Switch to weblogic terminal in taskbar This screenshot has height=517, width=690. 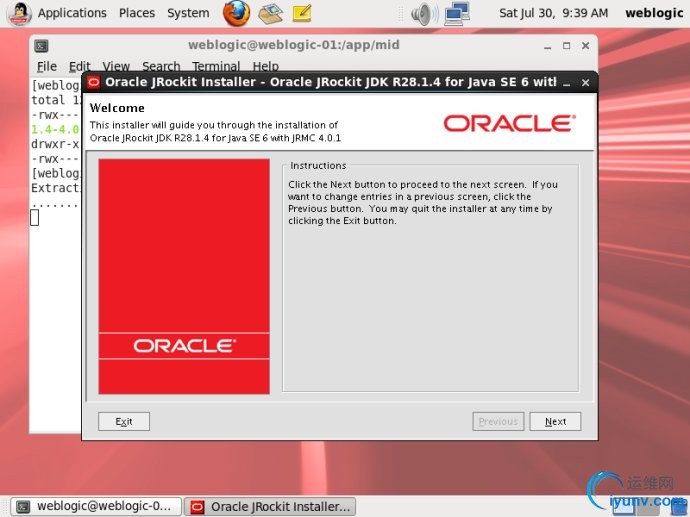[x=95, y=506]
